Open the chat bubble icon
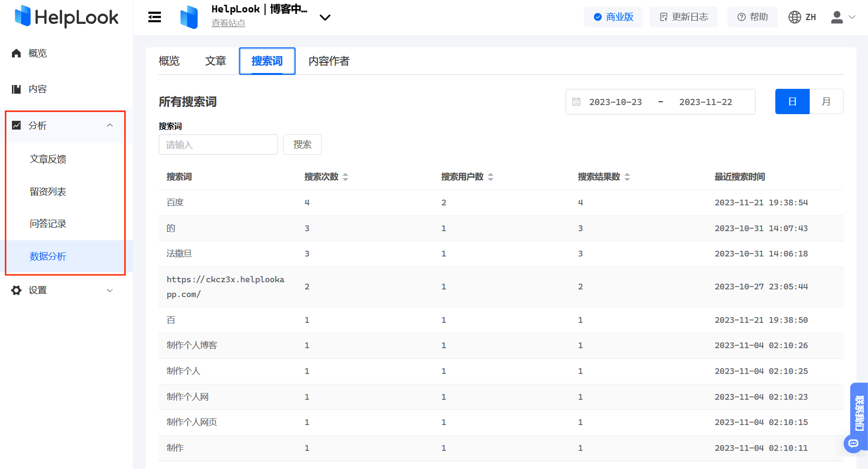The width and height of the screenshot is (868, 469). (853, 444)
